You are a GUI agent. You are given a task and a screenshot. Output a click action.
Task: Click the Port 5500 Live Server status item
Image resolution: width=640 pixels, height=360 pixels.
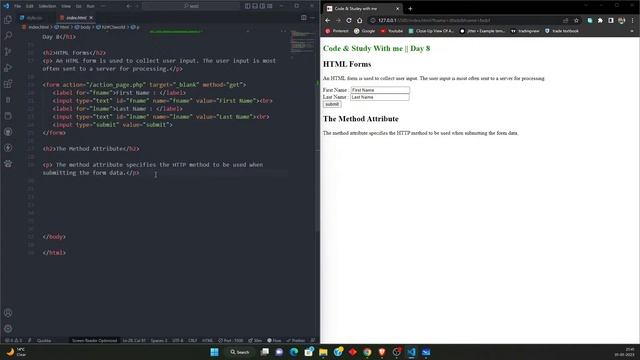pyautogui.click(x=231, y=340)
